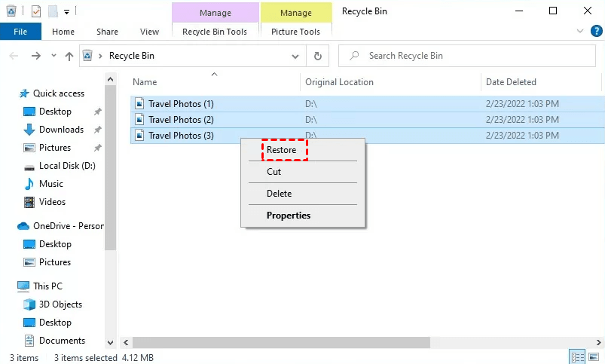
Task: Click the New Folder quick access icon
Action: coord(52,11)
